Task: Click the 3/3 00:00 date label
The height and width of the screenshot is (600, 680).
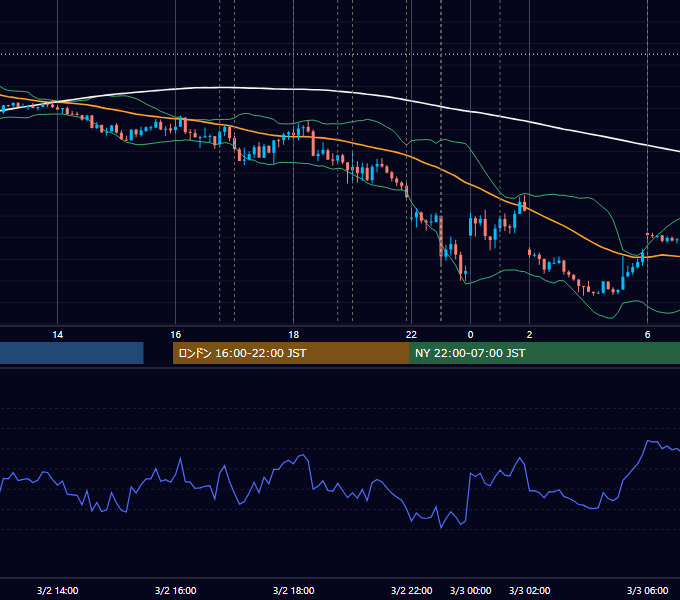Action: tap(470, 590)
